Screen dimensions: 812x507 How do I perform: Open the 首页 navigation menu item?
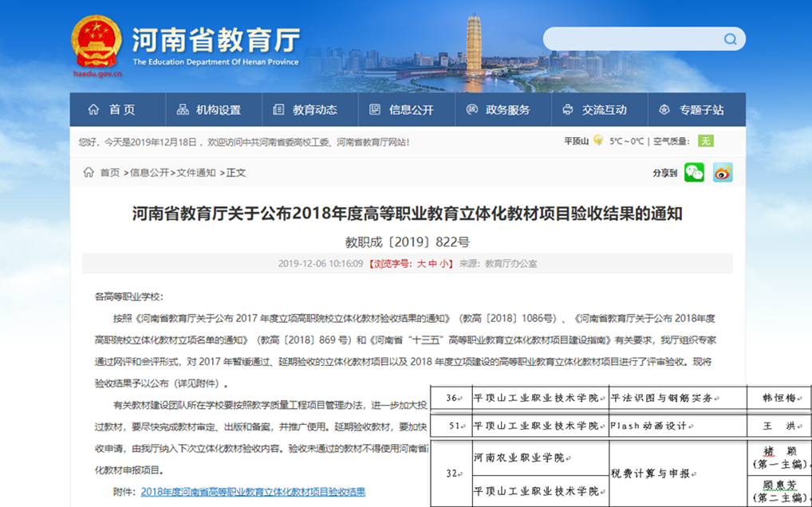112,110
